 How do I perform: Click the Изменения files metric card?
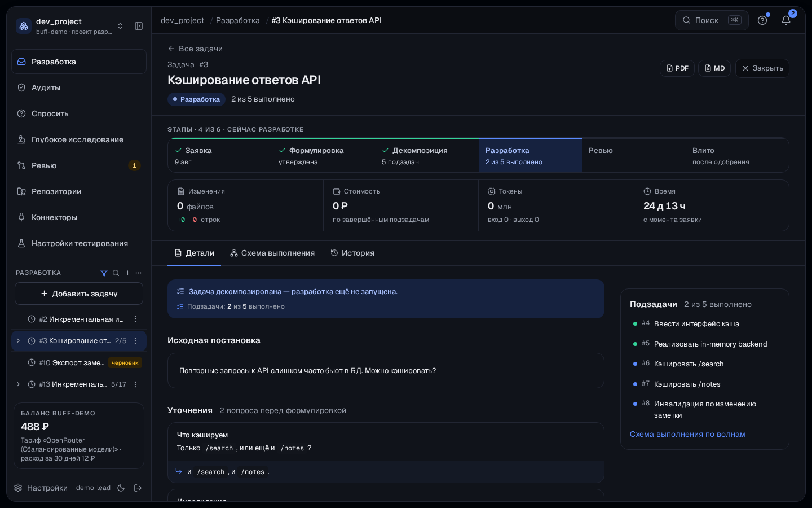tap(246, 205)
